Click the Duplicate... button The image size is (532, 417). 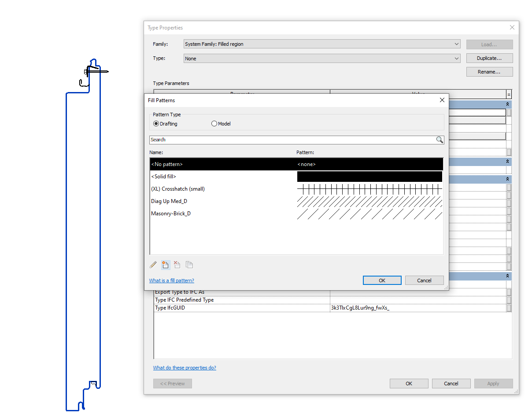pyautogui.click(x=489, y=58)
